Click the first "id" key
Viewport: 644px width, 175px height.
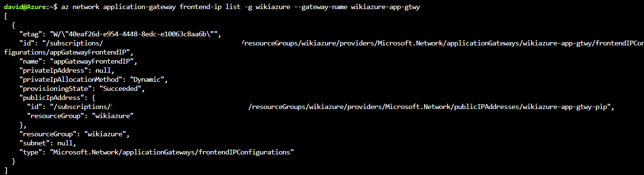click(x=26, y=44)
